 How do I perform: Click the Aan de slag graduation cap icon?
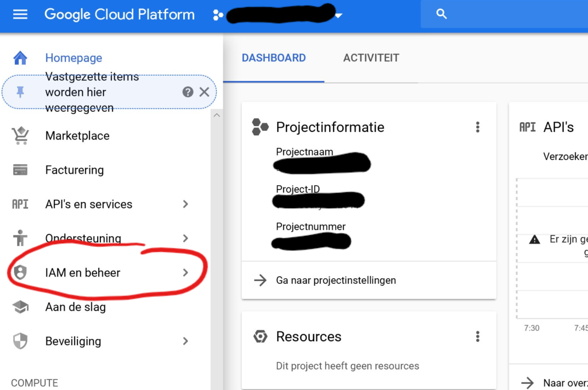click(20, 307)
